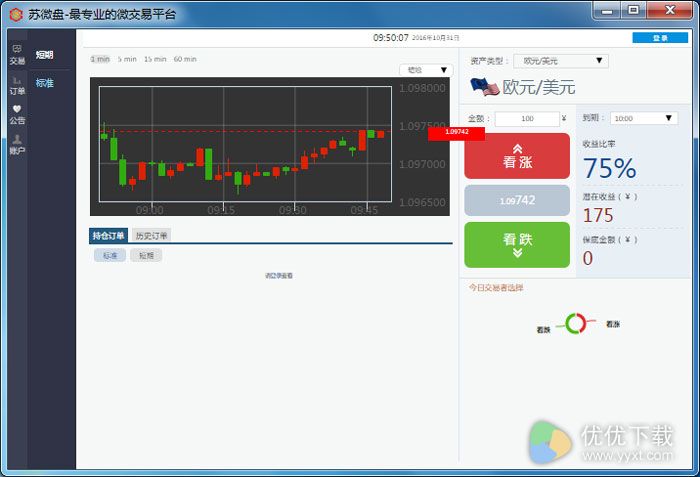Screen dimensions: 700x477
Task: Close the 苏微盘 window
Action: coord(670,10)
